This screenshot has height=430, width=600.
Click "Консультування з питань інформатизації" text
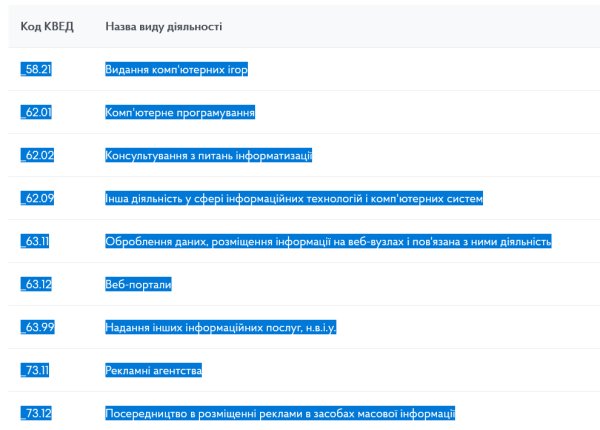209,156
